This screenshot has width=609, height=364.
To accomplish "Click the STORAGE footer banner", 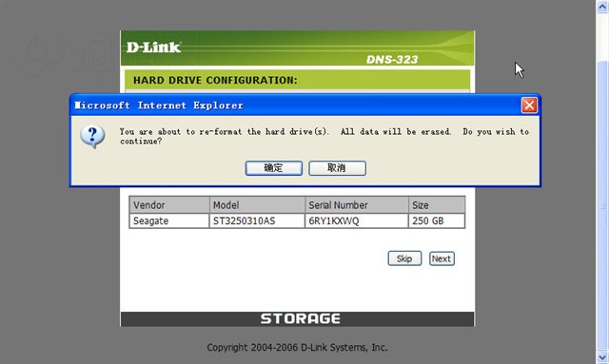I will click(297, 318).
